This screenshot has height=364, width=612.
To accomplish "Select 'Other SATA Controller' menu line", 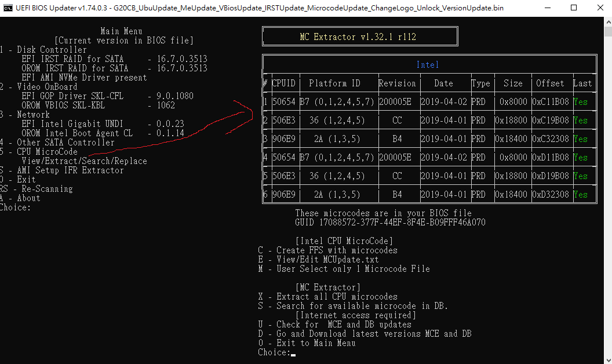I will pyautogui.click(x=57, y=143).
